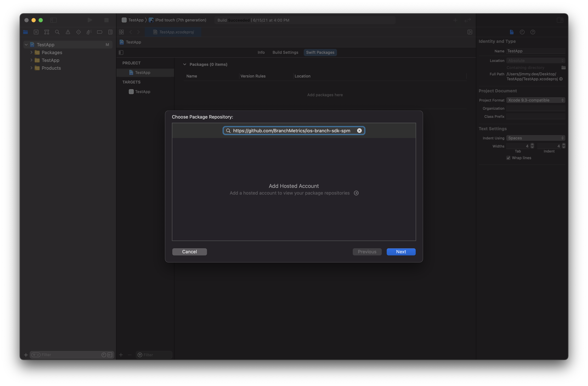Click the Class Prefix text field
Screen dimensions: 588x386
pos(536,117)
